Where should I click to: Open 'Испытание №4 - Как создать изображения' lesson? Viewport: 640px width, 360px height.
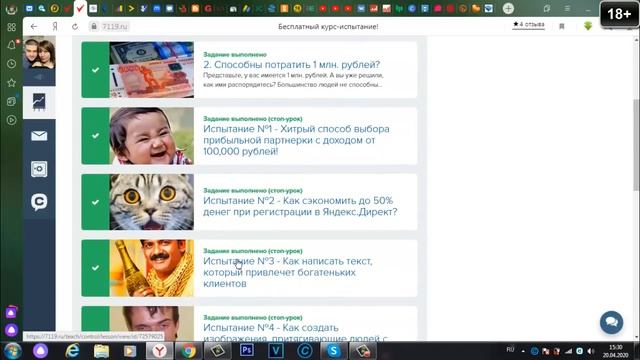(295, 333)
